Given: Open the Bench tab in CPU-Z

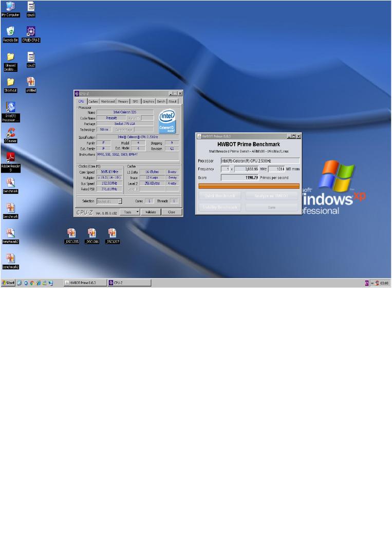Looking at the screenshot, I should coord(161,101).
